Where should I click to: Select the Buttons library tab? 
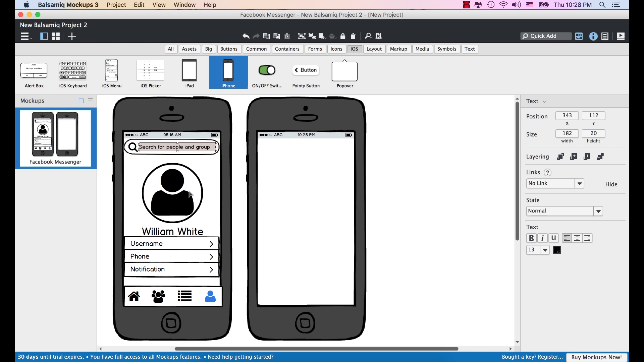coord(229,49)
